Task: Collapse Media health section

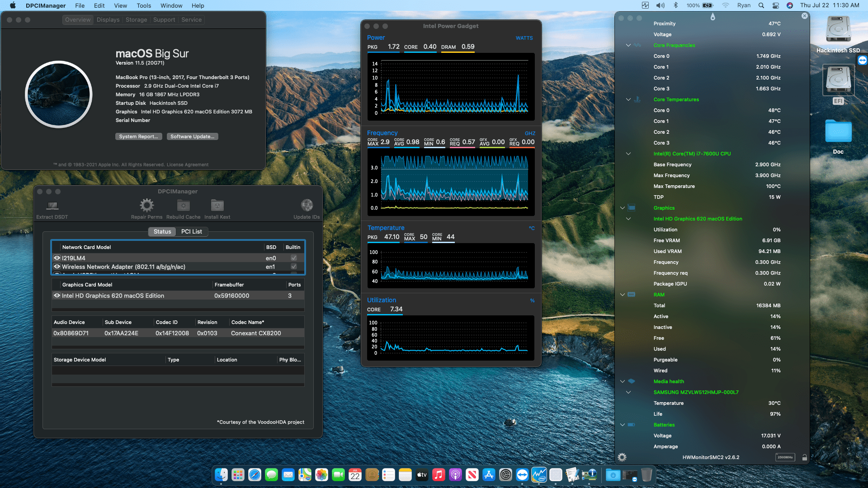Action: [623, 381]
